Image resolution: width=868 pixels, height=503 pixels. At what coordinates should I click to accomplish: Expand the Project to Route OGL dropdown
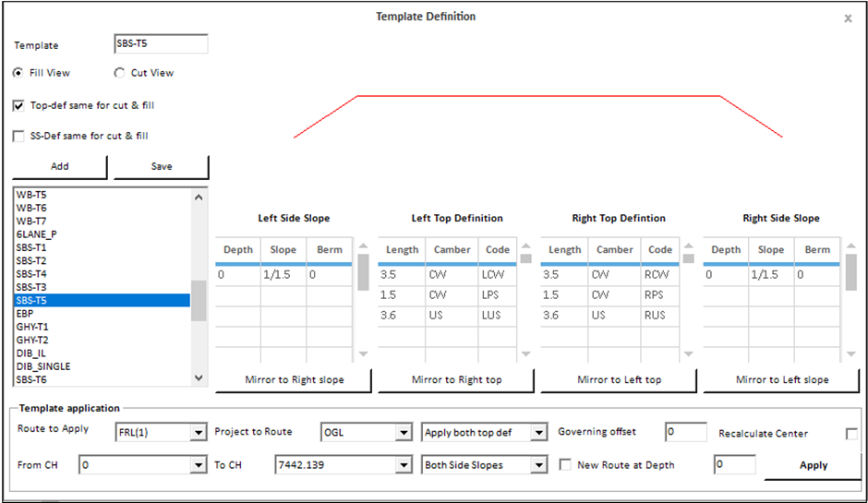click(x=403, y=432)
